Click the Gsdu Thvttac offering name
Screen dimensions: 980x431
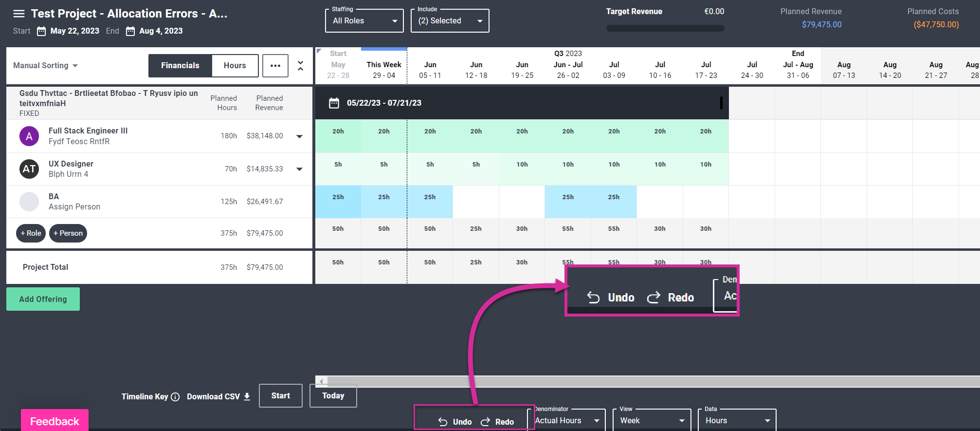click(109, 98)
